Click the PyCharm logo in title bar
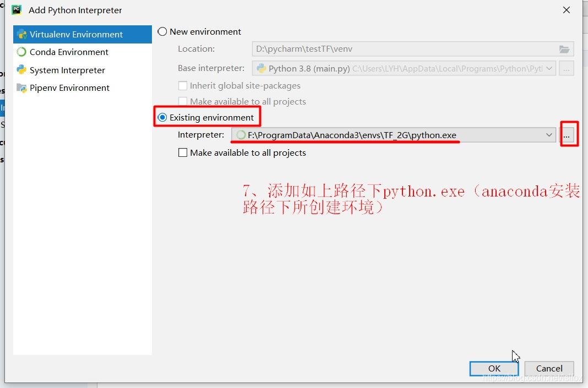The image size is (588, 388). (x=17, y=10)
